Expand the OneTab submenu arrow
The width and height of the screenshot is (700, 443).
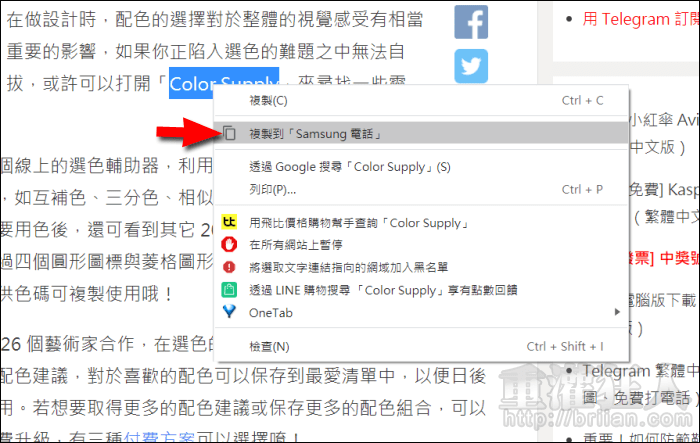click(617, 312)
